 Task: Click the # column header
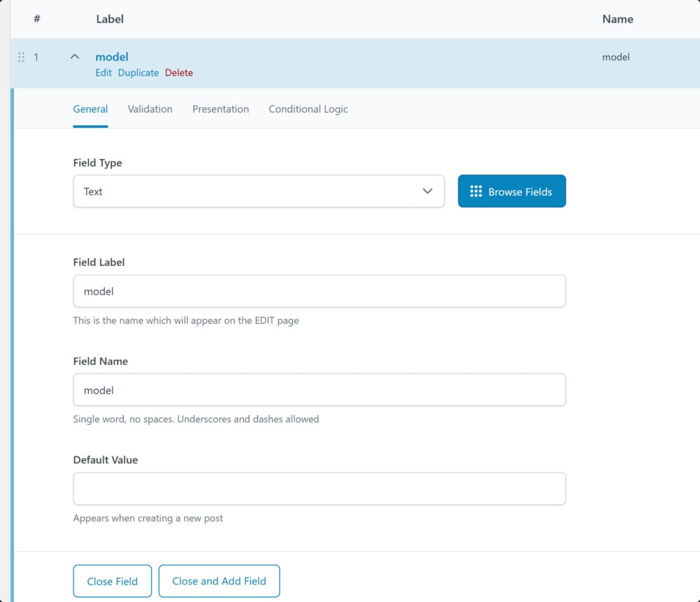click(x=36, y=20)
